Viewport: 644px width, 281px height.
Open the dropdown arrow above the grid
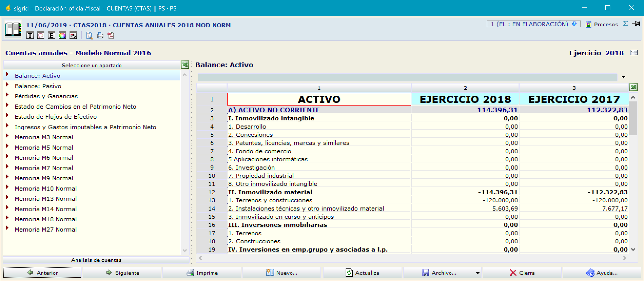tap(623, 77)
